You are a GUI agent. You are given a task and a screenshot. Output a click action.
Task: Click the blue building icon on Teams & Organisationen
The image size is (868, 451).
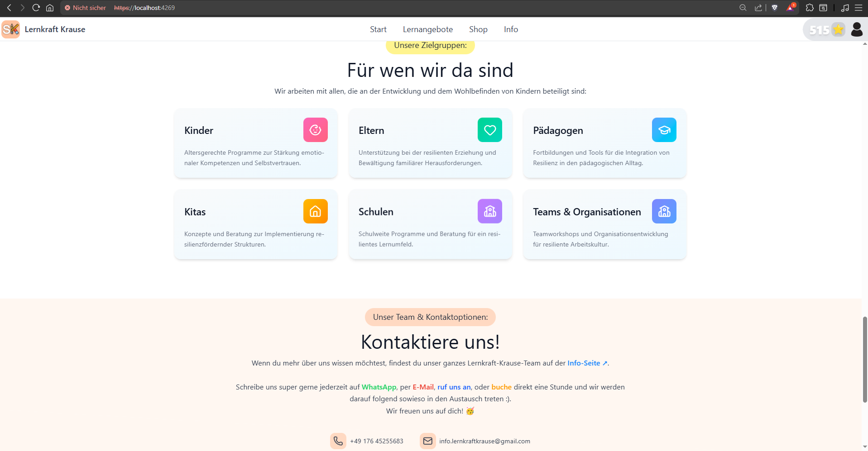click(x=664, y=211)
